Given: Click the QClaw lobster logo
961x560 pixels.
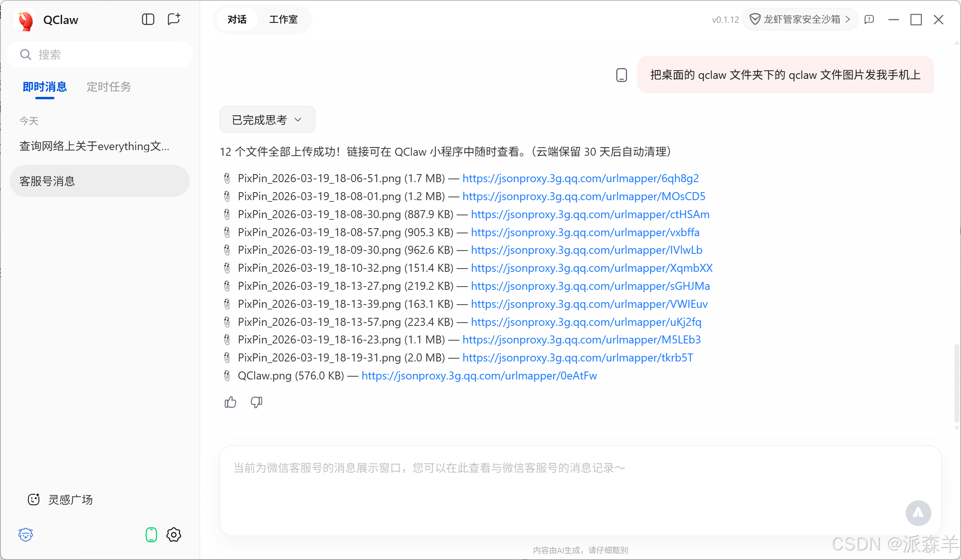Looking at the screenshot, I should coord(26,20).
